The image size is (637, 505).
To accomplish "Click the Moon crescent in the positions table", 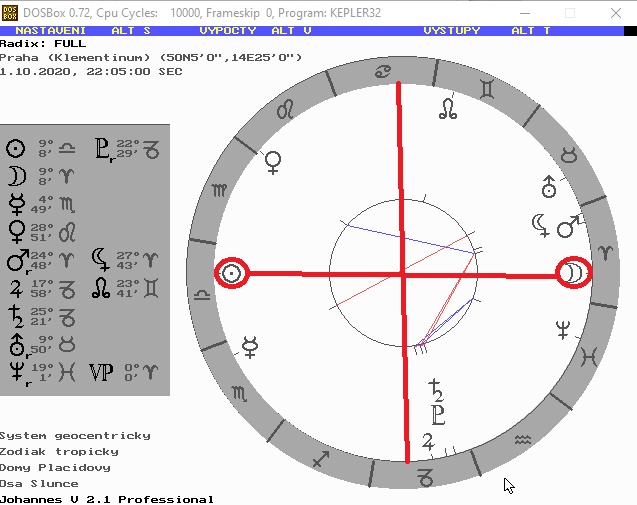I will coord(17,176).
